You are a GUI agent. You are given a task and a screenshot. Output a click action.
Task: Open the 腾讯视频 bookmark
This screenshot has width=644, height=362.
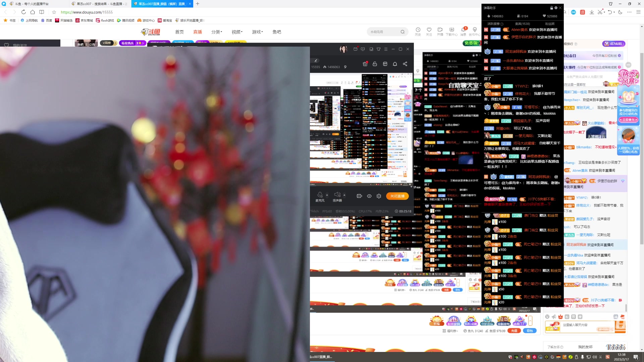tap(125, 20)
